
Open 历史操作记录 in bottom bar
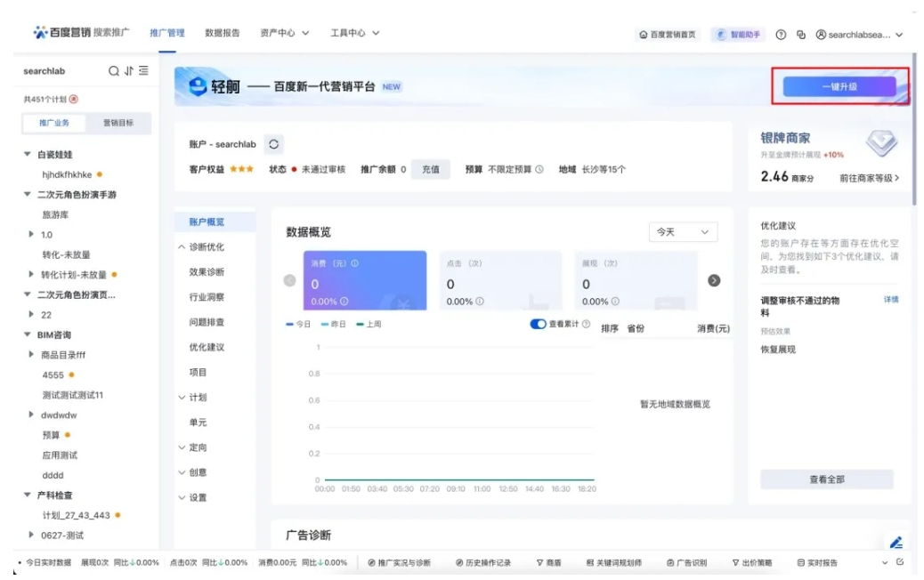(x=482, y=562)
